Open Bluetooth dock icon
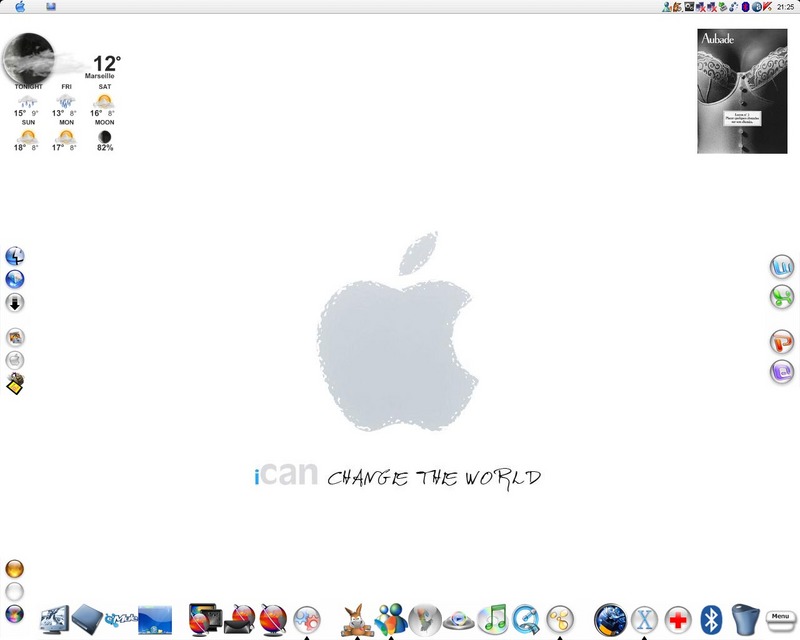Screen dimensions: 800x640 point(711,620)
